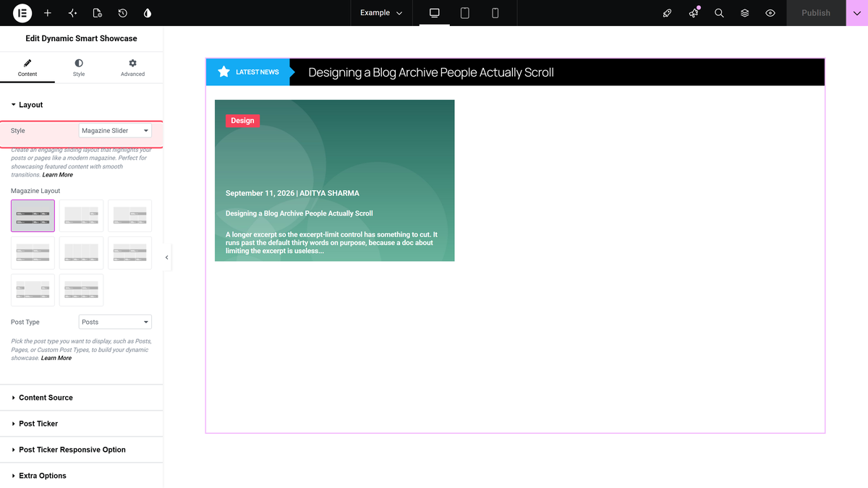
Task: Click the Publish button
Action: pyautogui.click(x=816, y=13)
